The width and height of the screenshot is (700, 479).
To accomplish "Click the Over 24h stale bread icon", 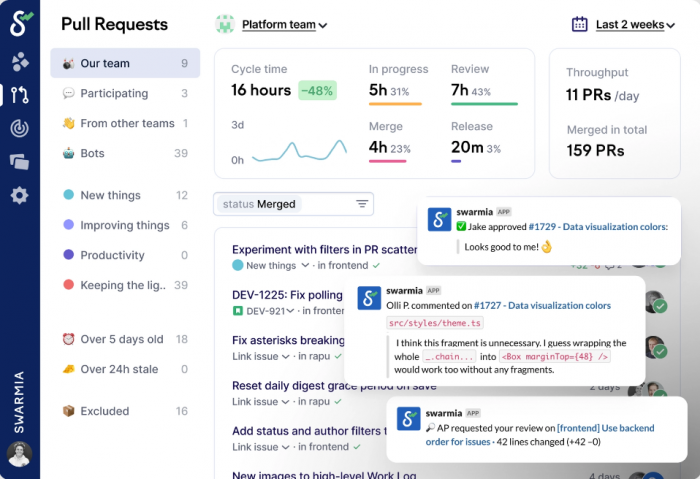I will pos(68,369).
